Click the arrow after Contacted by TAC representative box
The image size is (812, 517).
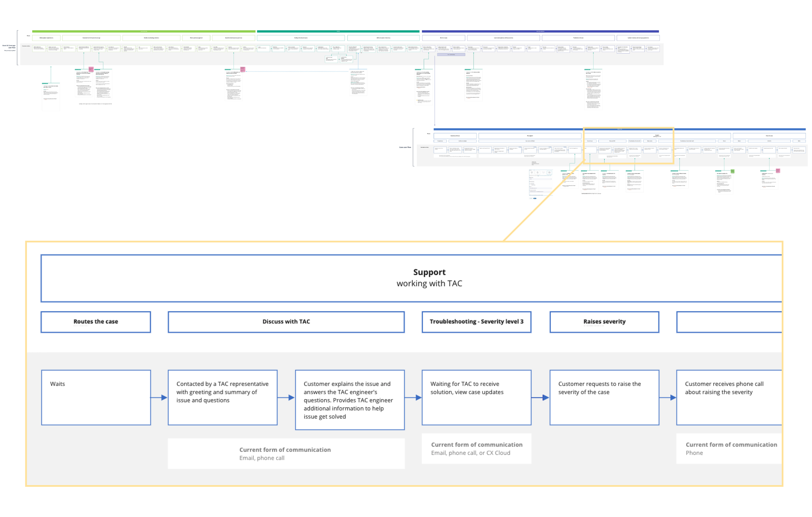click(x=286, y=398)
